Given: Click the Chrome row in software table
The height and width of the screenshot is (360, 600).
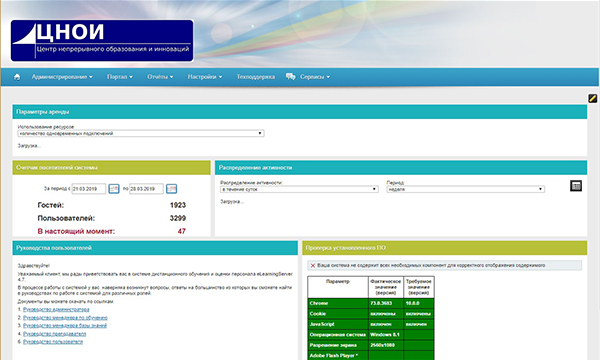Looking at the screenshot, I should pyautogui.click(x=371, y=303).
